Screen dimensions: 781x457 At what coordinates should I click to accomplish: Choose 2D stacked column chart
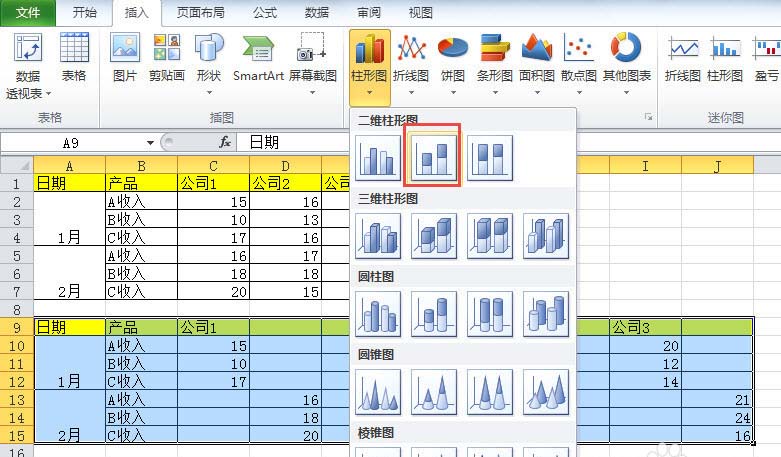[434, 157]
